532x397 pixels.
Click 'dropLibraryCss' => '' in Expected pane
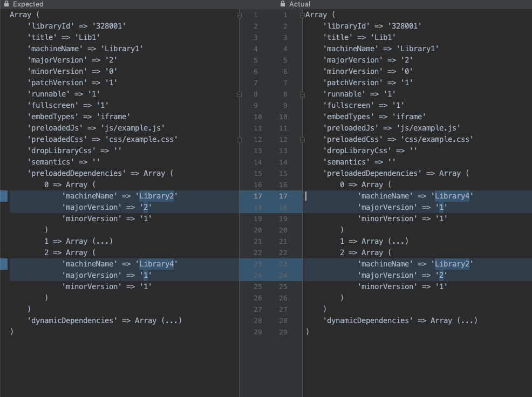pyautogui.click(x=74, y=150)
